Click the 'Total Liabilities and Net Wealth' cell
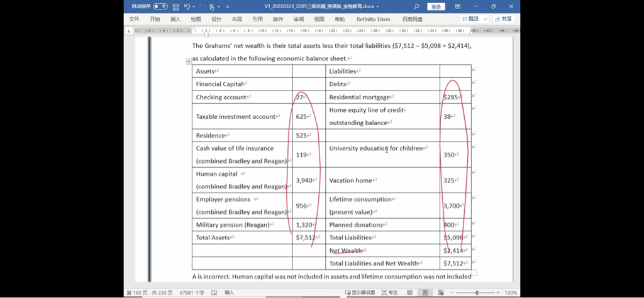644x298 pixels. point(382,263)
